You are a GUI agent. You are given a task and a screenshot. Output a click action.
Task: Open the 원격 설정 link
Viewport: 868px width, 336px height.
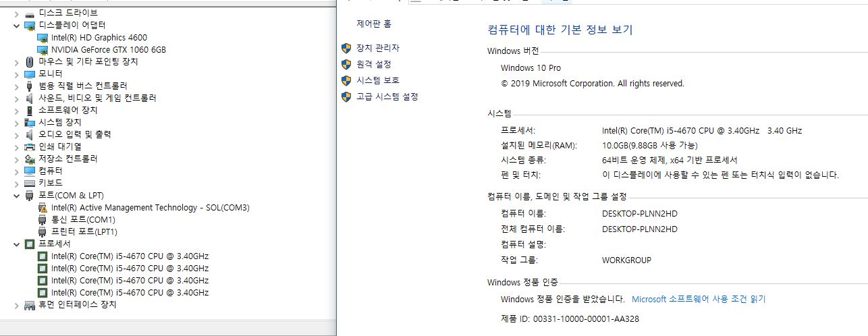tap(374, 64)
